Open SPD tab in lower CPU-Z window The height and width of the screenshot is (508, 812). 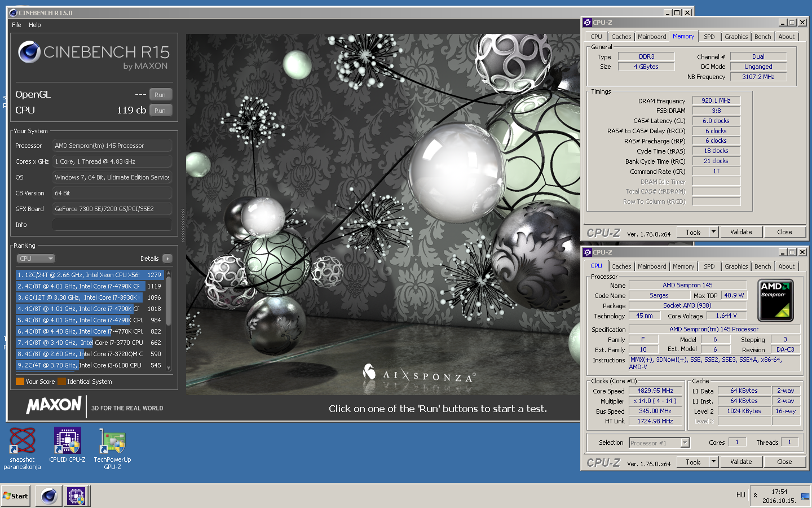coord(709,266)
